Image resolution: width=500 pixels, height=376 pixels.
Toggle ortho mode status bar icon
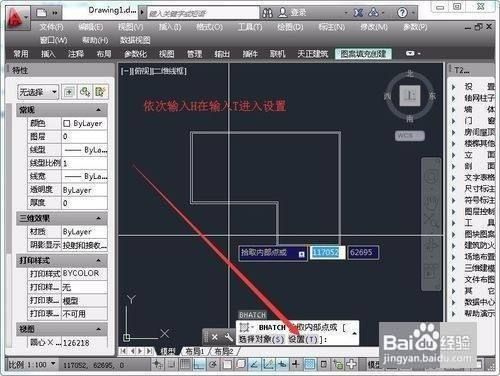(199, 364)
